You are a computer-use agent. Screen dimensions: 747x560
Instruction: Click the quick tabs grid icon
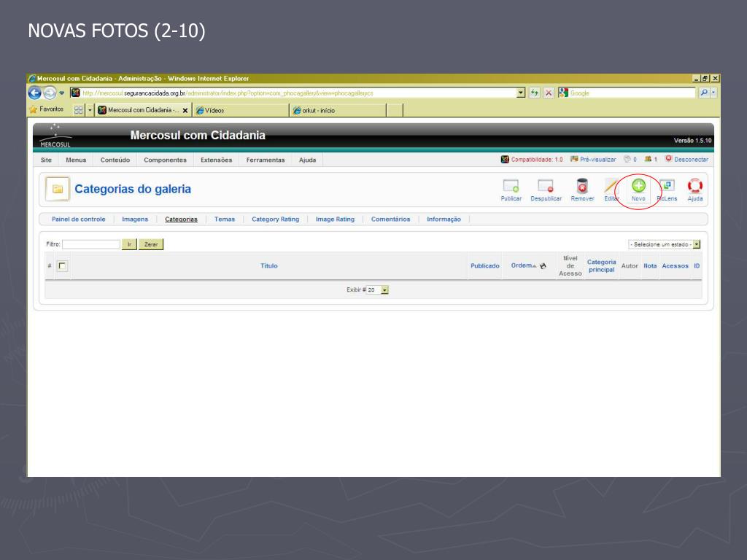79,110
